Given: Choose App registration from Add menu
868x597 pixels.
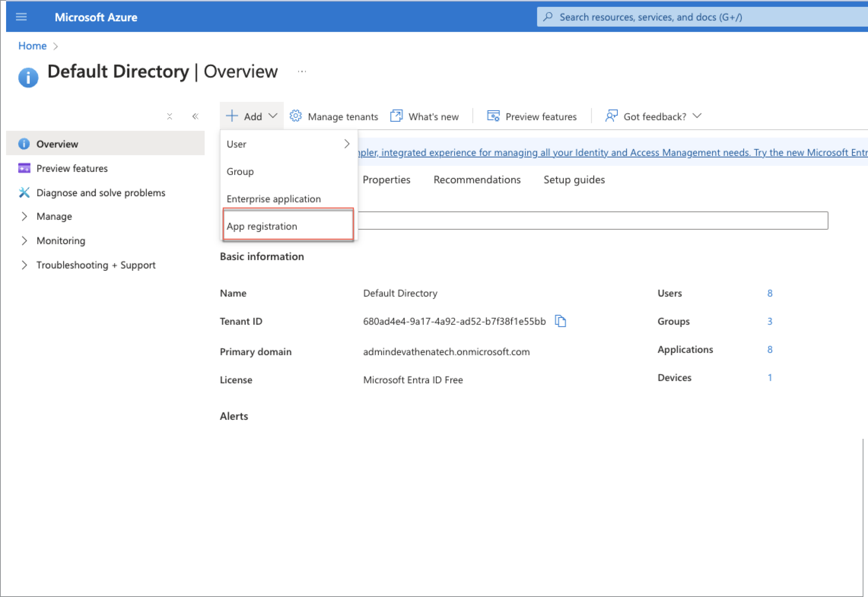Looking at the screenshot, I should (262, 226).
